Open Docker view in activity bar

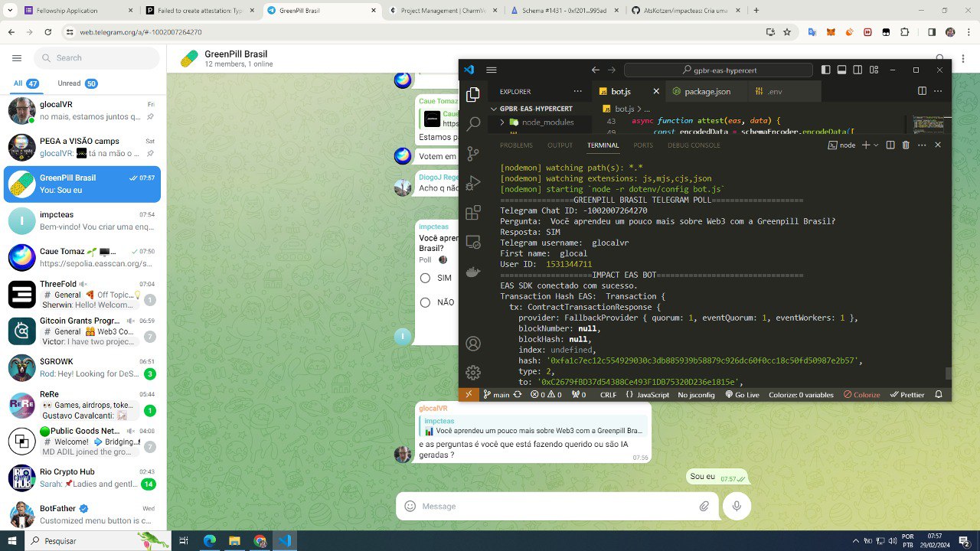coord(473,272)
